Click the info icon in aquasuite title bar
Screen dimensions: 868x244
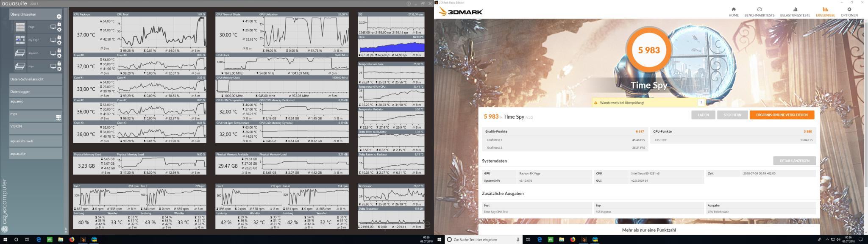409,3
